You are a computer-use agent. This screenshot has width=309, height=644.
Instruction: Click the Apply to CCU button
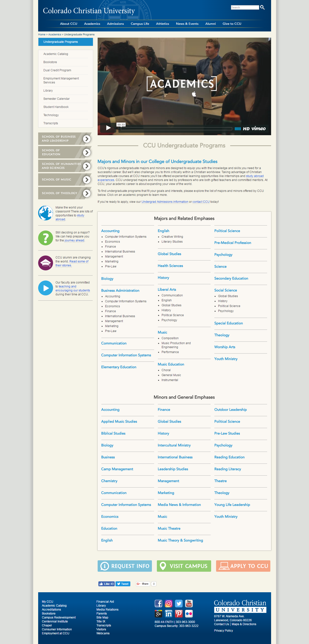pos(243,566)
